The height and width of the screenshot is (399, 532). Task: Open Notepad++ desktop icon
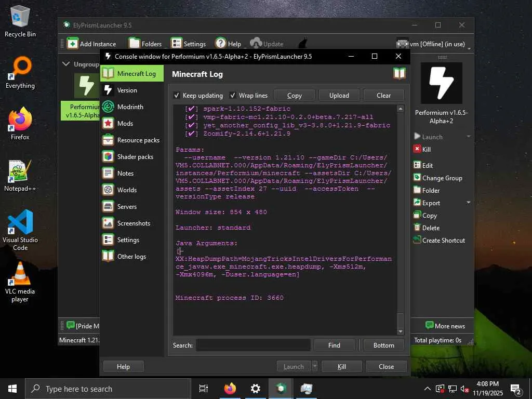coord(20,176)
